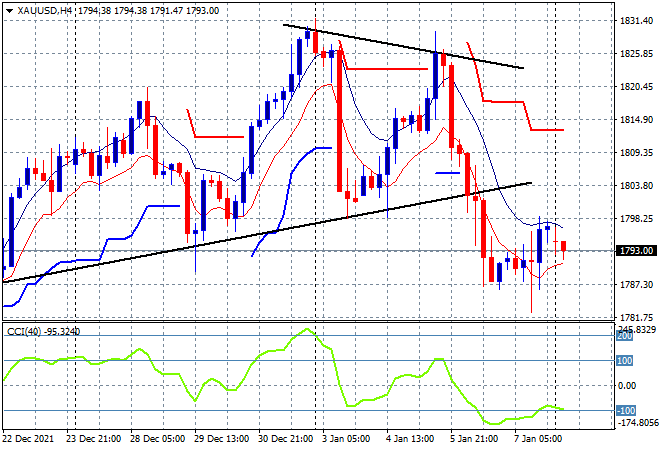
Task: Click the OHLC values 1794.38 1794.38 1791.47 1793.00
Action: coord(149,11)
